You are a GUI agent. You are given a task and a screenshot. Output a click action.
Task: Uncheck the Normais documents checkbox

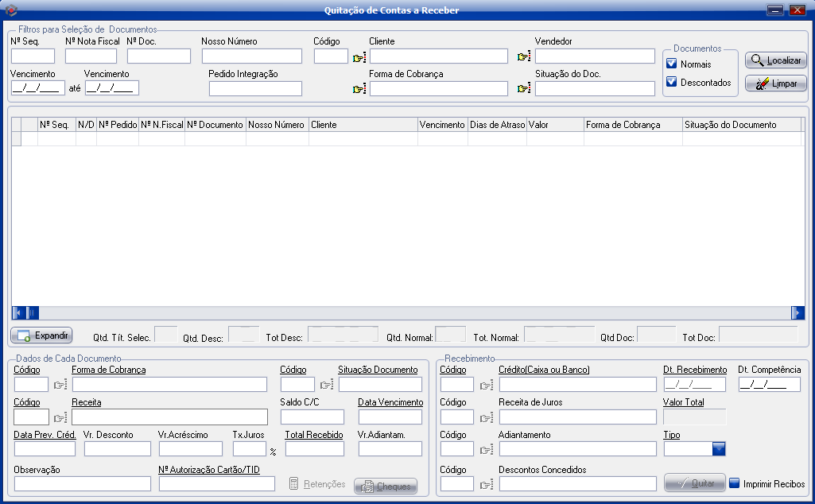[672, 64]
